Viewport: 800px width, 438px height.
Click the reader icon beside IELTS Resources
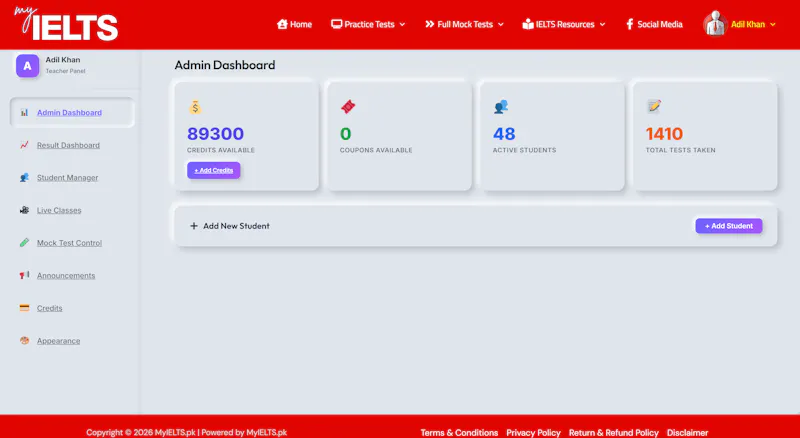point(528,24)
